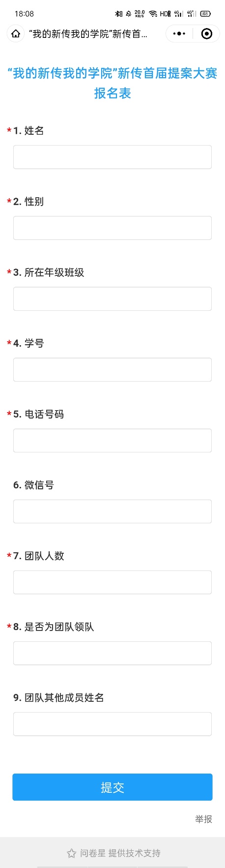Focus the 学号 text box

coord(112,369)
